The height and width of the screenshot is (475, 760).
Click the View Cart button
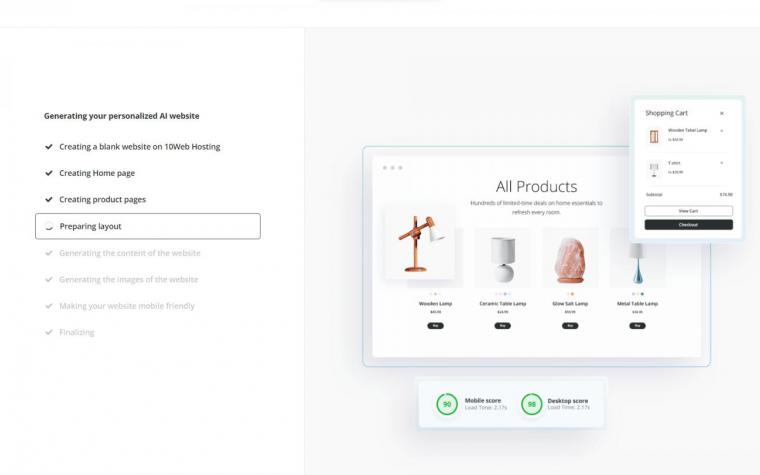coord(688,211)
